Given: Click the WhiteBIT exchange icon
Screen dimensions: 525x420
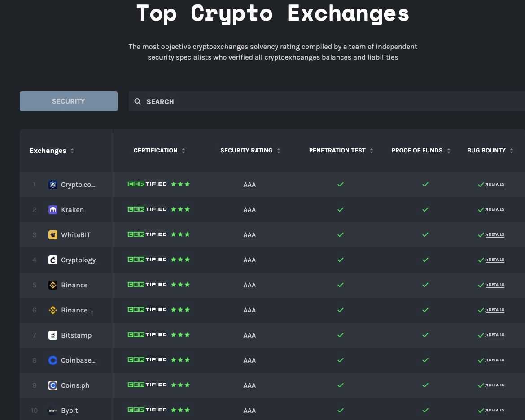Looking at the screenshot, I should click(52, 234).
